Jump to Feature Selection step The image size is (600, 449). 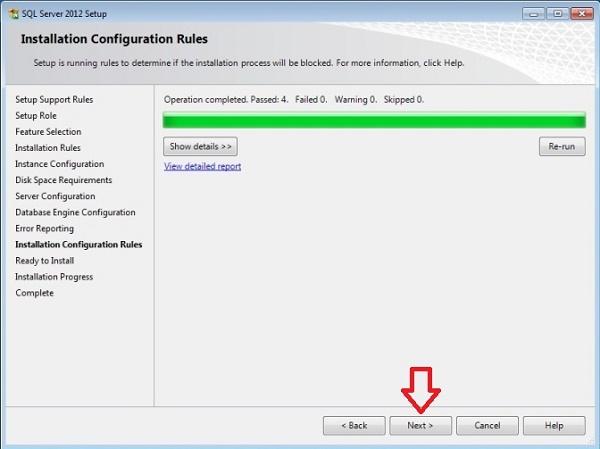point(48,132)
